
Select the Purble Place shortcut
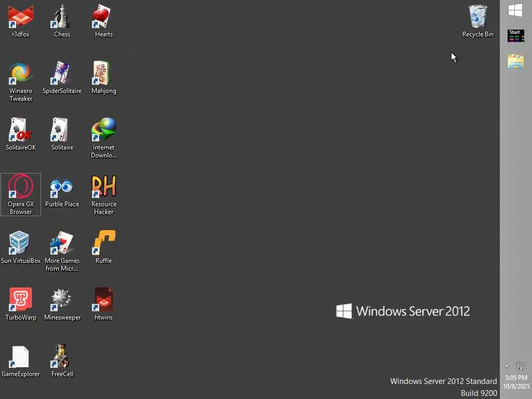[62, 191]
